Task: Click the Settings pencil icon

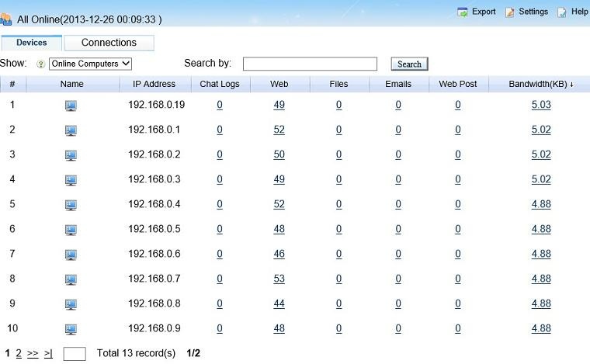Action: [510, 12]
